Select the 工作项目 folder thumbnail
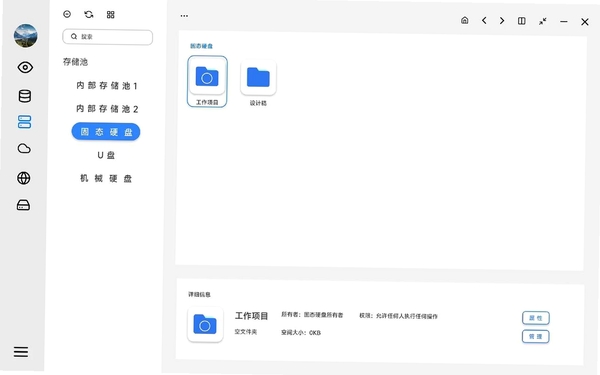Viewport: 600px width, 375px height. click(207, 81)
